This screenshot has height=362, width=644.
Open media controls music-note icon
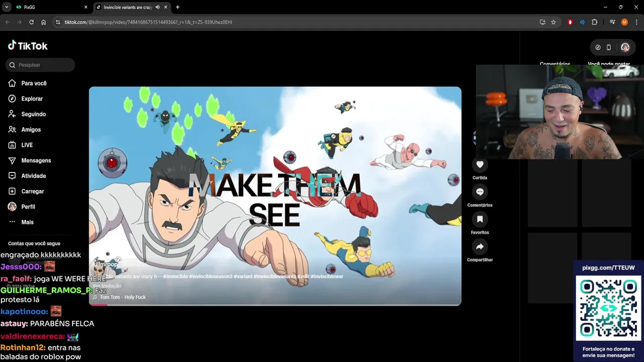coord(612,22)
